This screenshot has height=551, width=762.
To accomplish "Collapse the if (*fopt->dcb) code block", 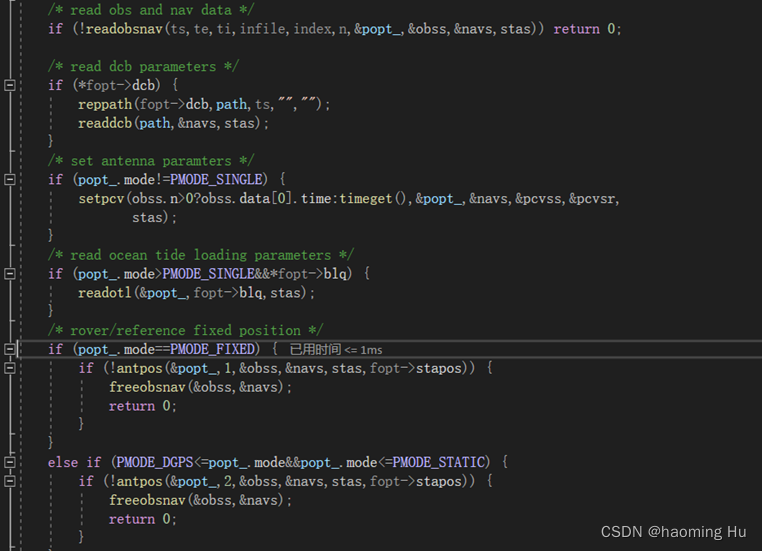I will pyautogui.click(x=10, y=86).
